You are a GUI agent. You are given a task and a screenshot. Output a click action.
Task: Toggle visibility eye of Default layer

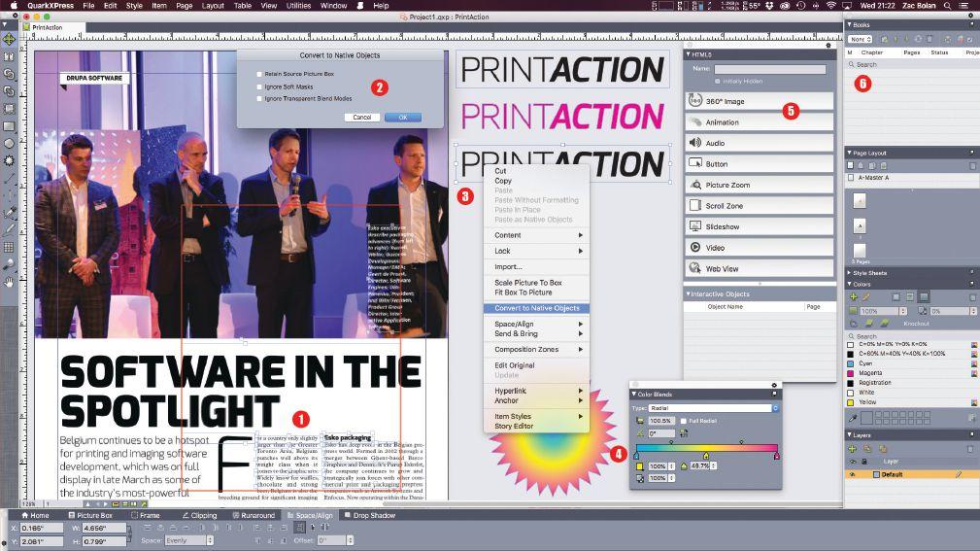point(851,474)
